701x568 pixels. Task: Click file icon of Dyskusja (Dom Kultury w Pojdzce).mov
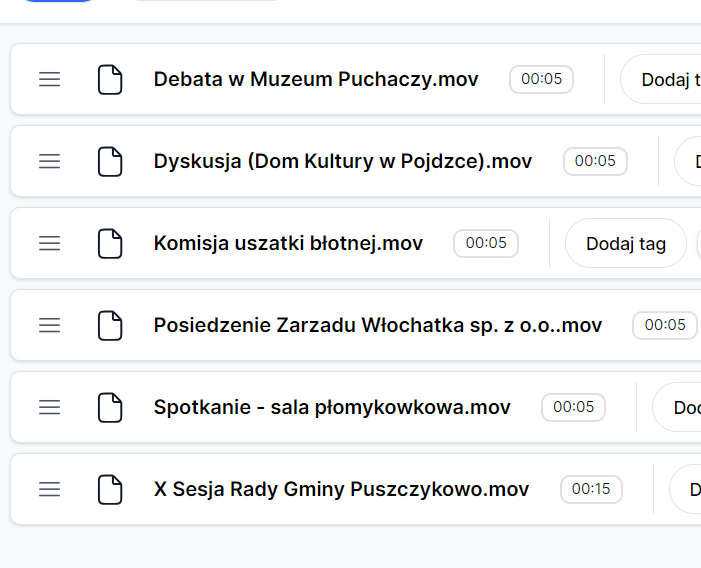click(x=110, y=161)
